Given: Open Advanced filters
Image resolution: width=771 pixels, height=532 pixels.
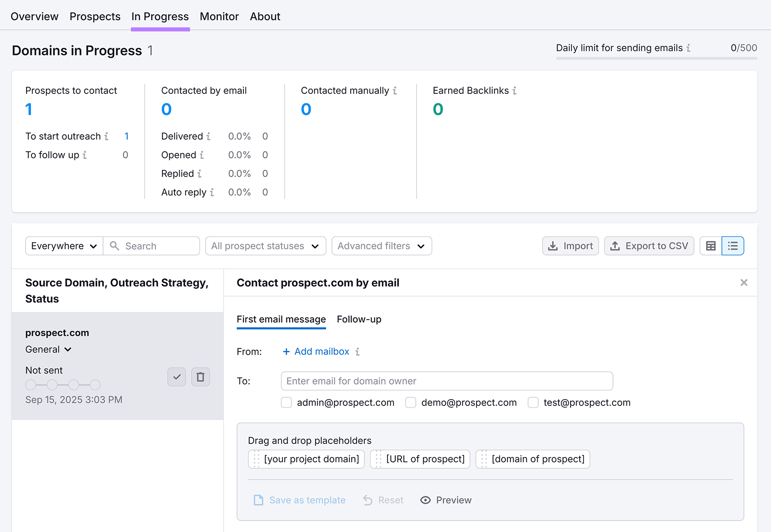Looking at the screenshot, I should tap(381, 246).
